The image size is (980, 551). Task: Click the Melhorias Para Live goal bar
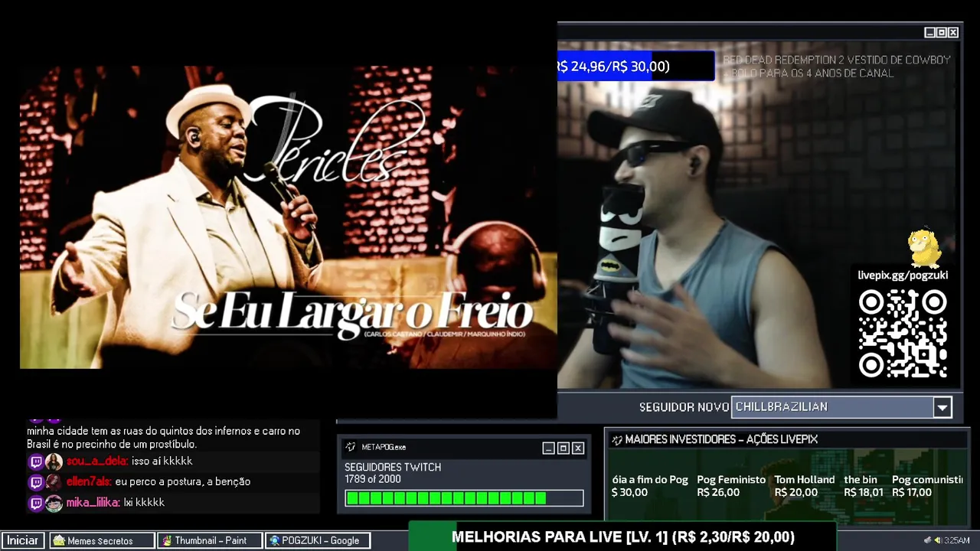tap(622, 536)
